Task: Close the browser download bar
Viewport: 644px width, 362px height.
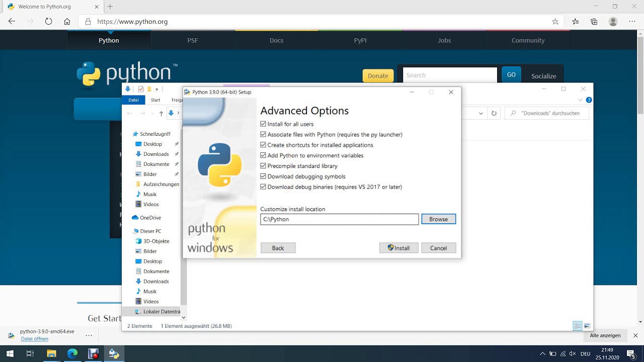Action: (x=635, y=335)
